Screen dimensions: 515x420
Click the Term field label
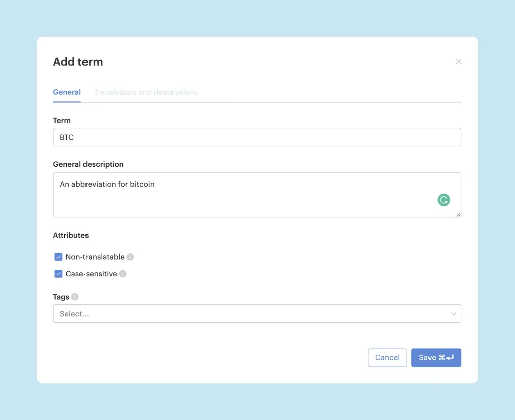click(x=62, y=120)
